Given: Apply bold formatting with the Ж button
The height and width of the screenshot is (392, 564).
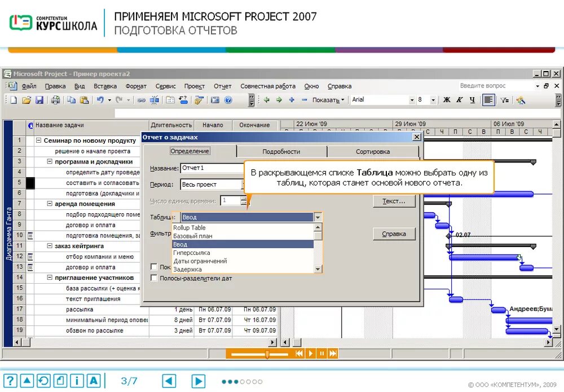Looking at the screenshot, I should [447, 100].
